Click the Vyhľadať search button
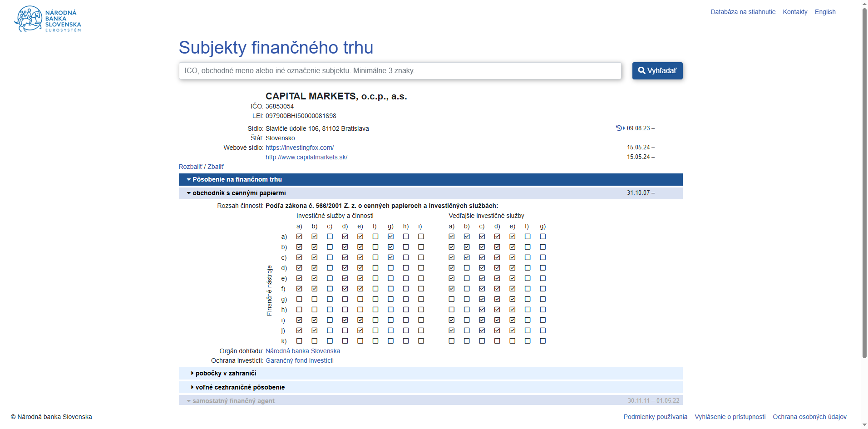Image resolution: width=868 pixels, height=429 pixels. tap(657, 71)
